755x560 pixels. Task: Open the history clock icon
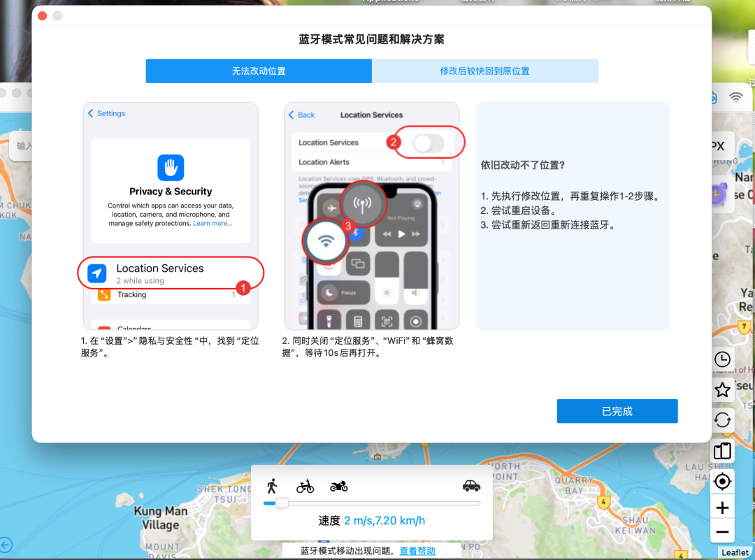(722, 359)
